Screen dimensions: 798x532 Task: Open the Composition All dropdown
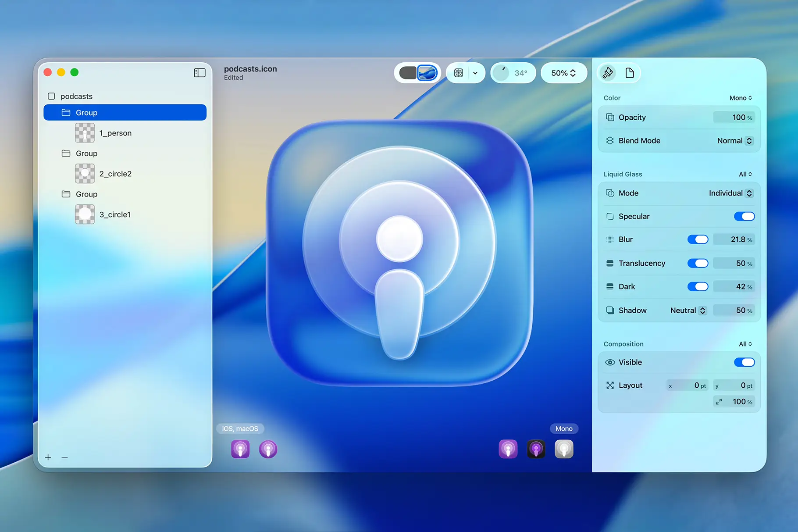745,344
